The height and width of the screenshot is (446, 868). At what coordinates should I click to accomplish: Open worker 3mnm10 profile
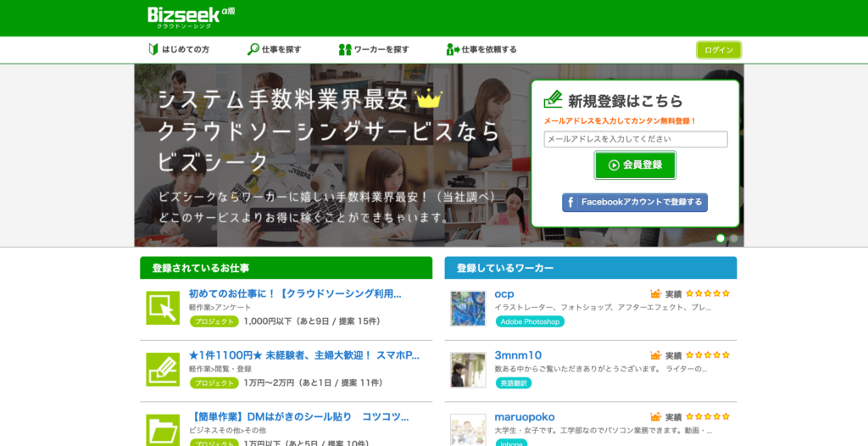click(518, 355)
